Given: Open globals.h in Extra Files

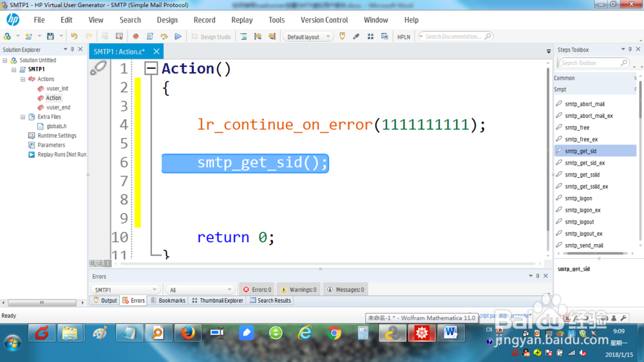Looking at the screenshot, I should 56,126.
